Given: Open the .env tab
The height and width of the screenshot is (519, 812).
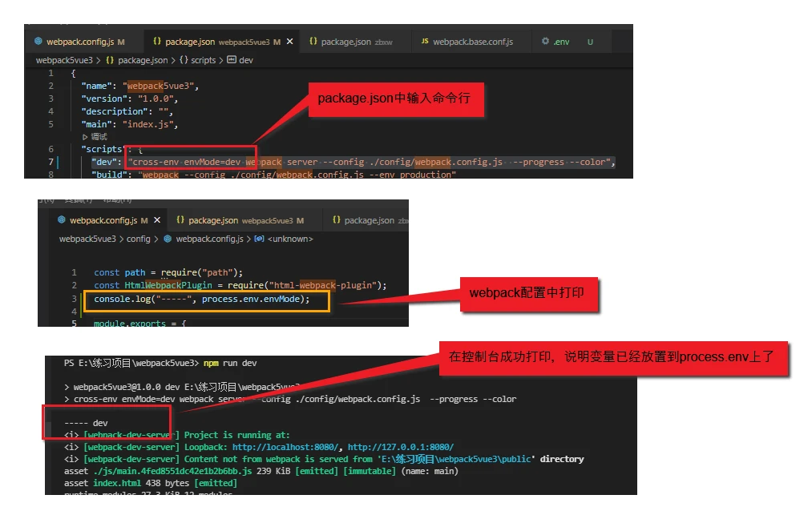Looking at the screenshot, I should tap(562, 42).
